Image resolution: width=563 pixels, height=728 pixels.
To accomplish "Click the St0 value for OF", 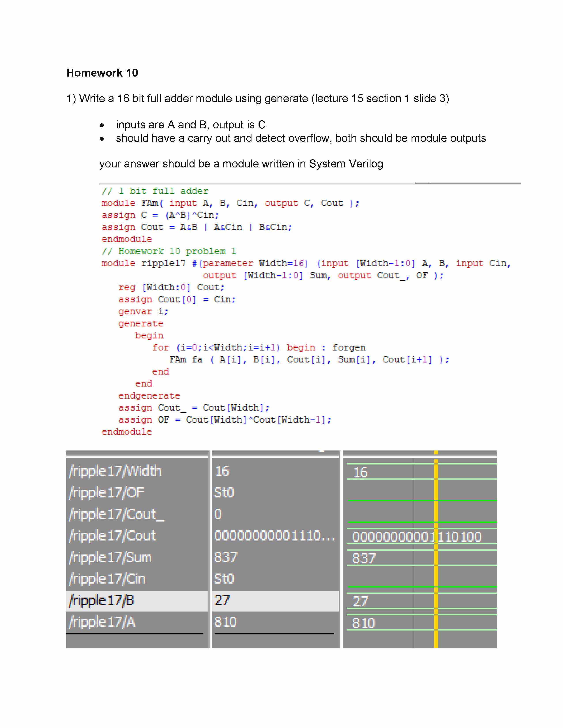I will tap(224, 493).
